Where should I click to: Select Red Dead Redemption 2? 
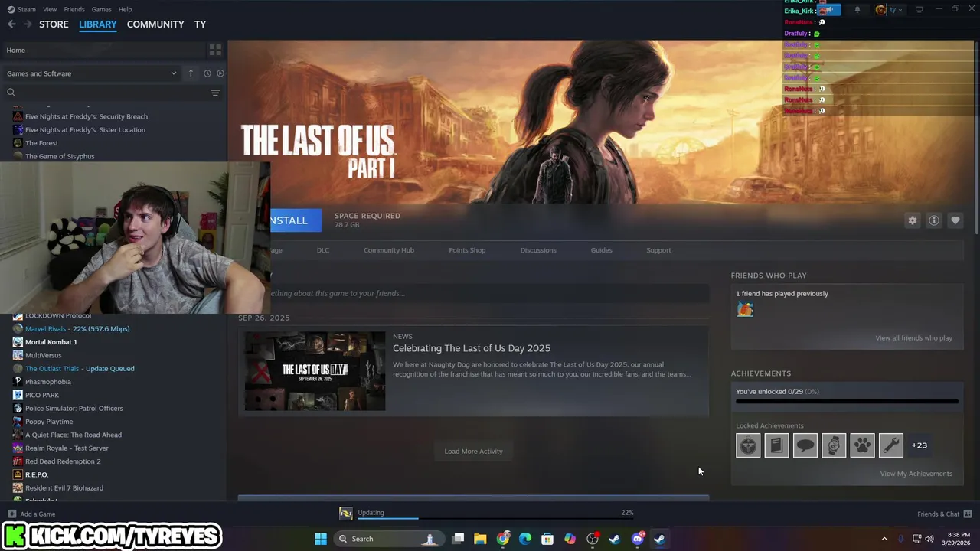[x=63, y=461]
